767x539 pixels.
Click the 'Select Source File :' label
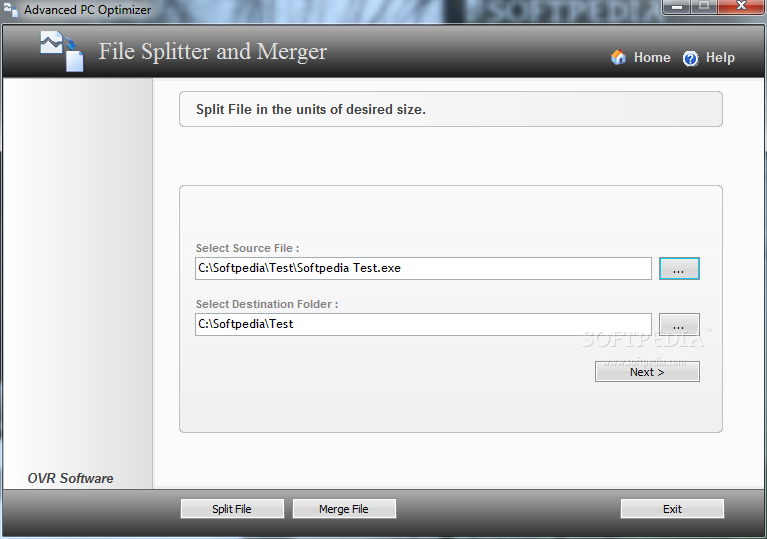tap(248, 248)
